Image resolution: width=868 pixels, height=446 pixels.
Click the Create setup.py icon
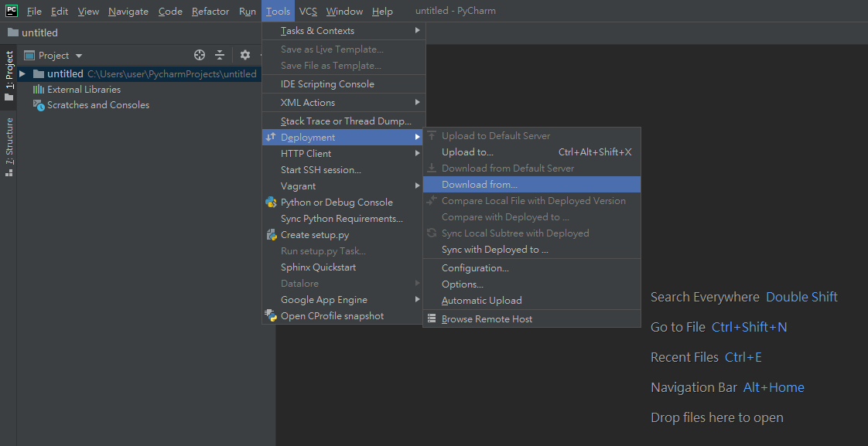[x=272, y=235]
